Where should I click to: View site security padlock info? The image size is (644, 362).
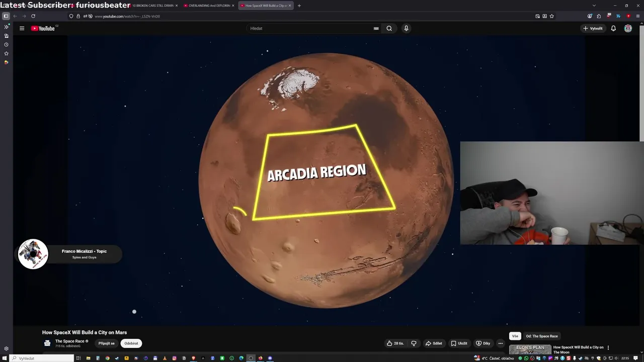78,16
